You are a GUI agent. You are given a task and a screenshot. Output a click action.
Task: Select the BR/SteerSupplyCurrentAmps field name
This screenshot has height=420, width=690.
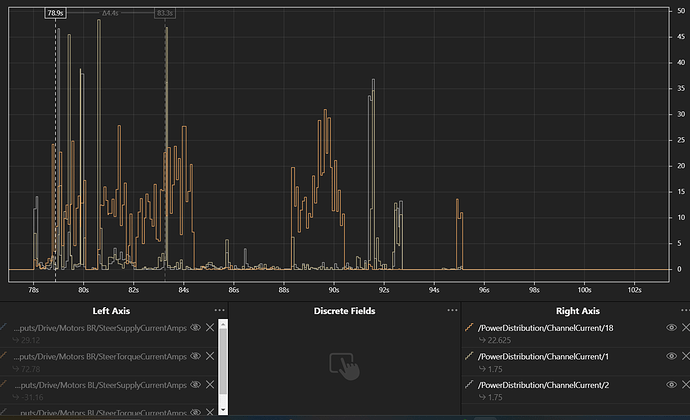pos(100,328)
